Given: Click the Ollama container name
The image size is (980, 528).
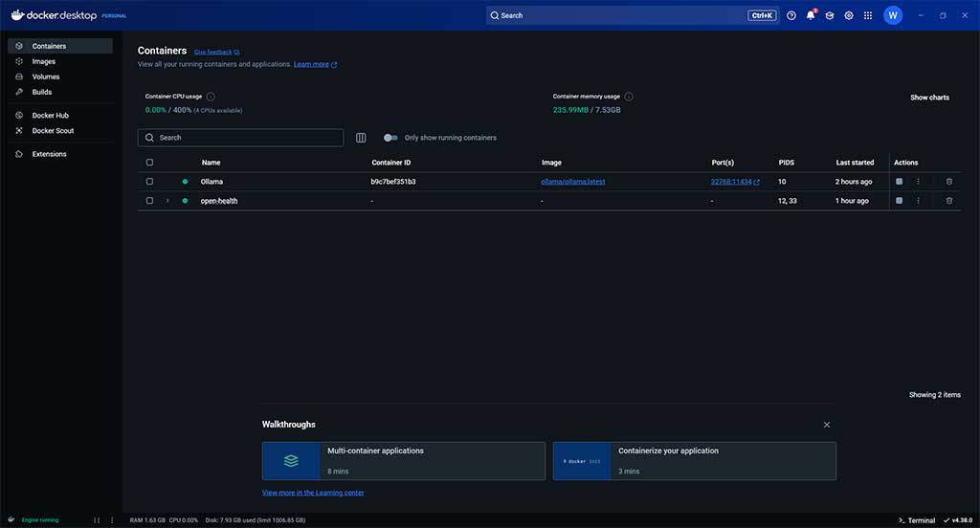Looking at the screenshot, I should point(212,182).
